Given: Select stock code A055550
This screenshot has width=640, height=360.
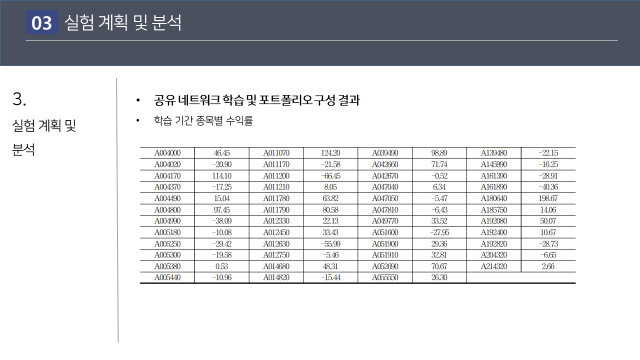Looking at the screenshot, I should click(385, 278).
